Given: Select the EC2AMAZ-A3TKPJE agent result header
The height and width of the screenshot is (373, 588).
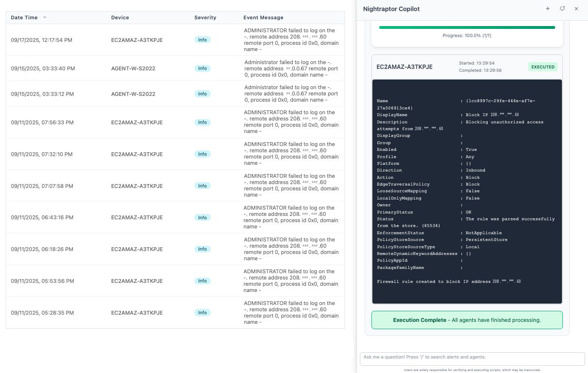Looking at the screenshot, I should [404, 67].
